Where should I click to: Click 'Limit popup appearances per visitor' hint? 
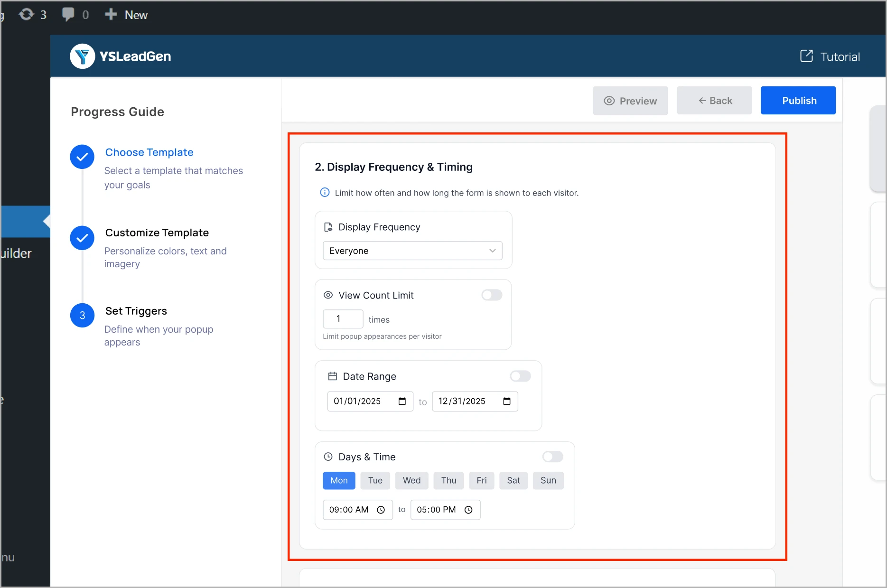(x=382, y=336)
